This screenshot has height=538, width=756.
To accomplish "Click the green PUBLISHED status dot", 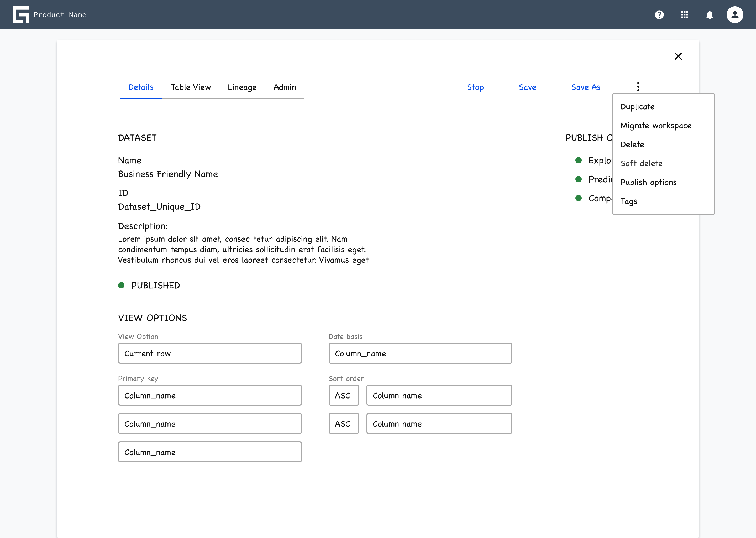I will [x=121, y=285].
